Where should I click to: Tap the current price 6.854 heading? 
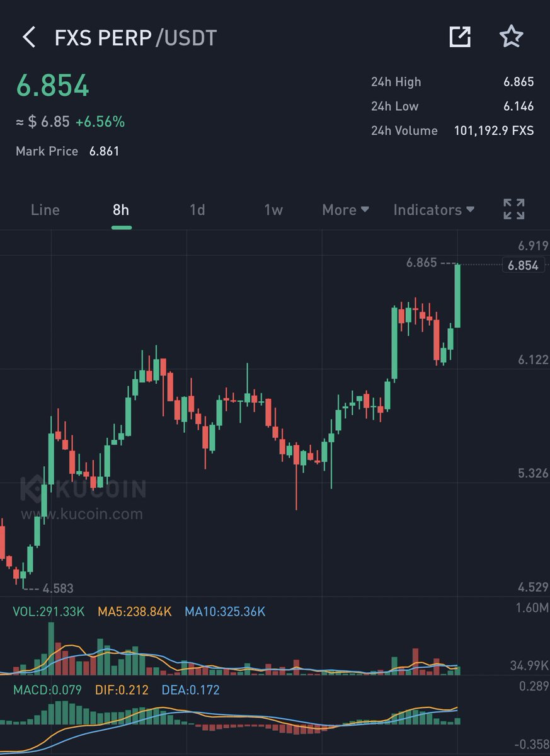point(53,86)
